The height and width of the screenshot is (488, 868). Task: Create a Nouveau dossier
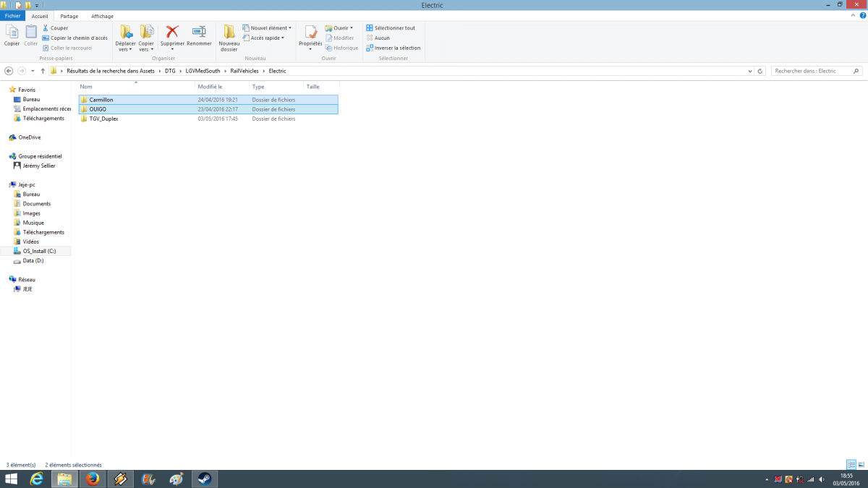point(229,38)
